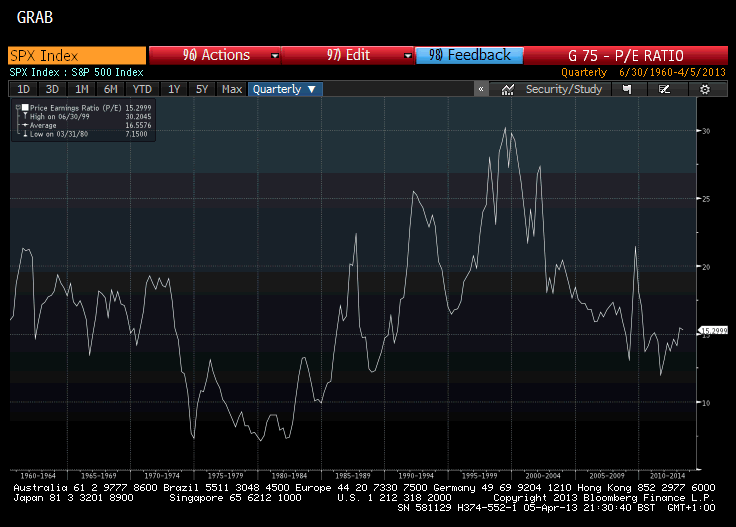The height and width of the screenshot is (527, 736).
Task: Click the flag annotation icon
Action: coord(627,89)
